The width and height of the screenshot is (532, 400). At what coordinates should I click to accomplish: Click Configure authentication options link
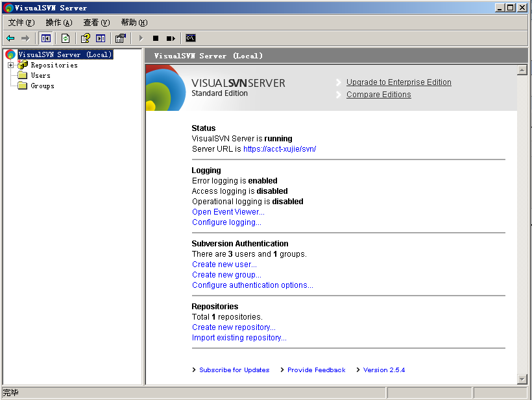click(252, 285)
